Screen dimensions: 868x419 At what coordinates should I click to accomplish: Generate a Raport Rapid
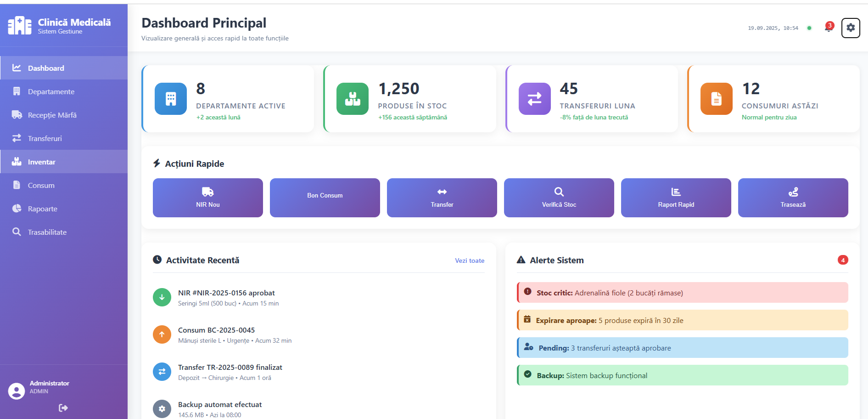coord(676,198)
